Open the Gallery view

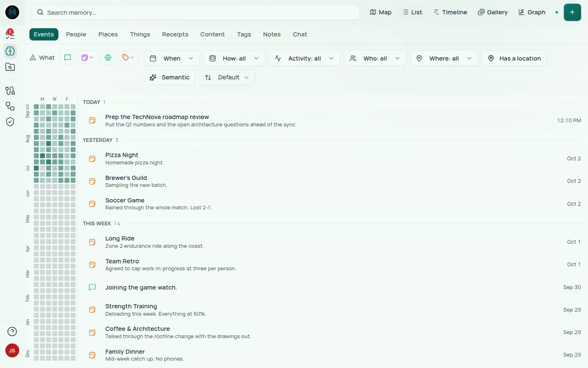493,12
